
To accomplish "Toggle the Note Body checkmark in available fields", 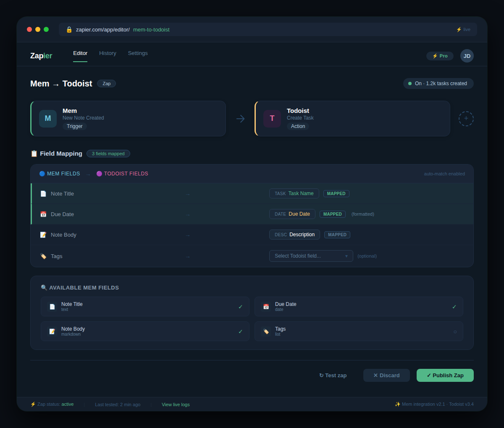I will click(x=241, y=331).
